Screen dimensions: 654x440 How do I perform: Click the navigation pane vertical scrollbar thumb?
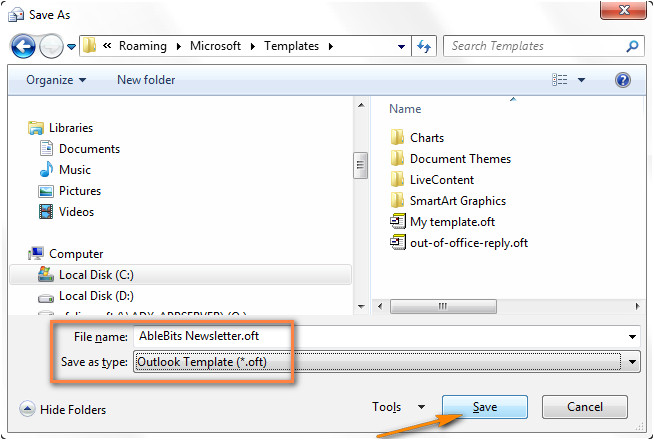[x=360, y=166]
